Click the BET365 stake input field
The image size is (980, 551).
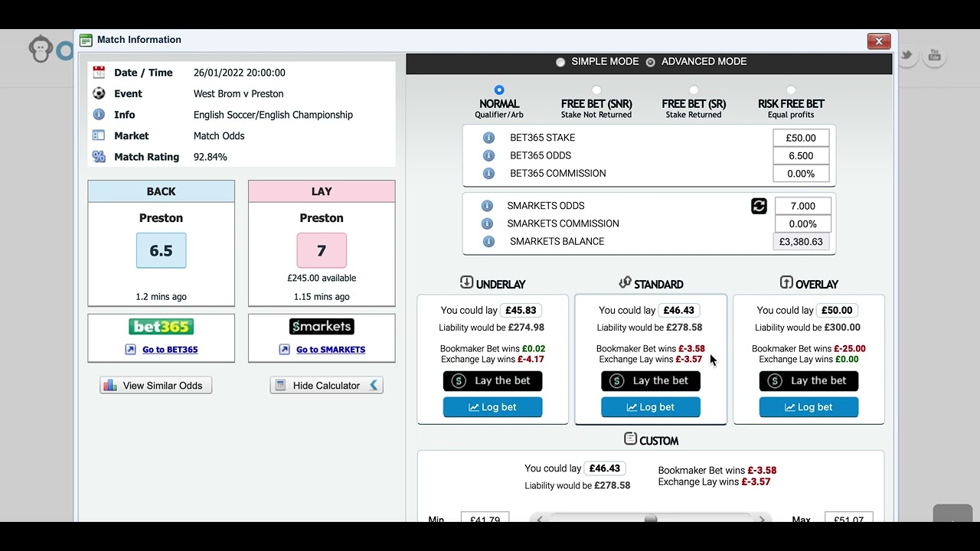(x=802, y=138)
